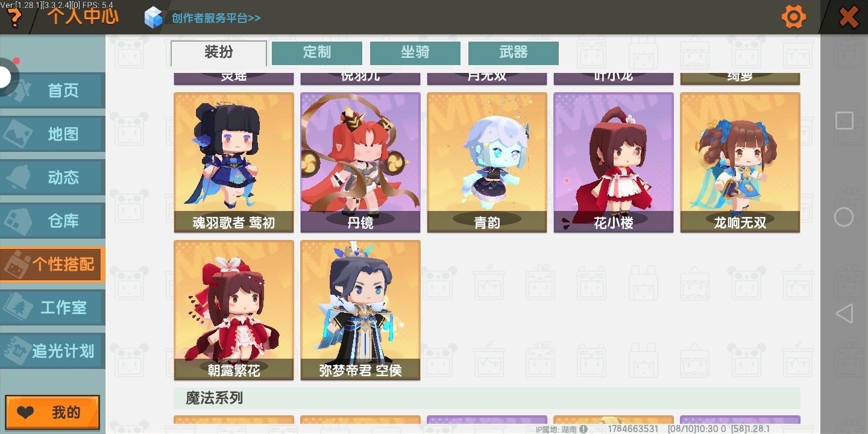
Task: Tap the blue cube creator platform icon
Action: 154,17
